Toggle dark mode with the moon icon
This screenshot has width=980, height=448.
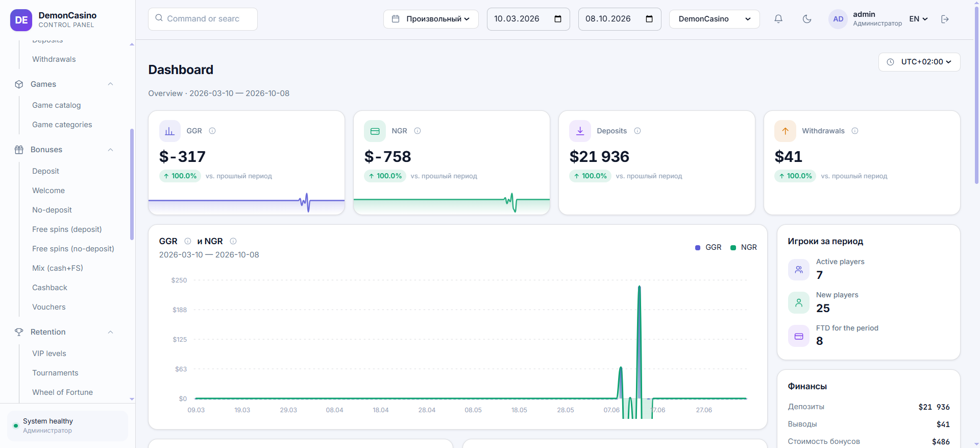[807, 19]
